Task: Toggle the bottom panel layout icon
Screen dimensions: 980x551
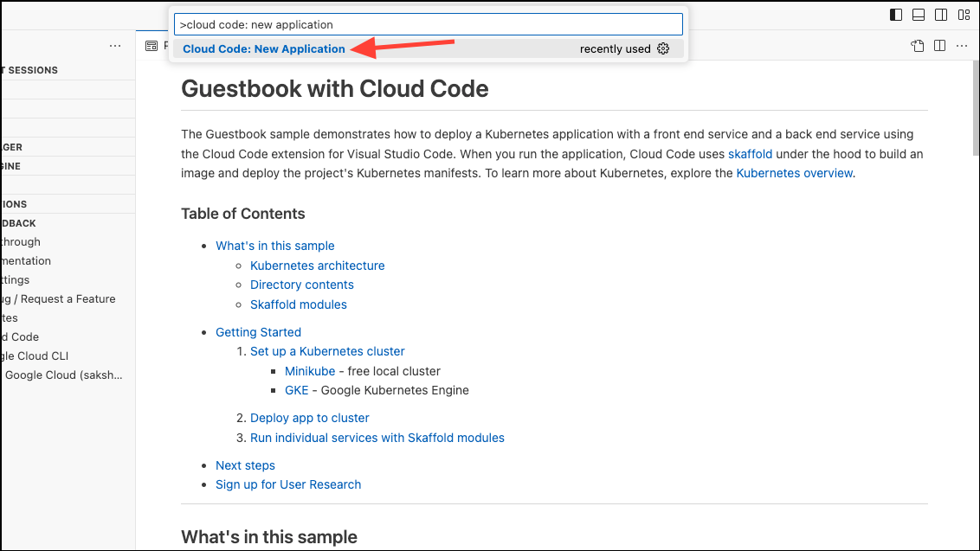Action: coord(919,15)
